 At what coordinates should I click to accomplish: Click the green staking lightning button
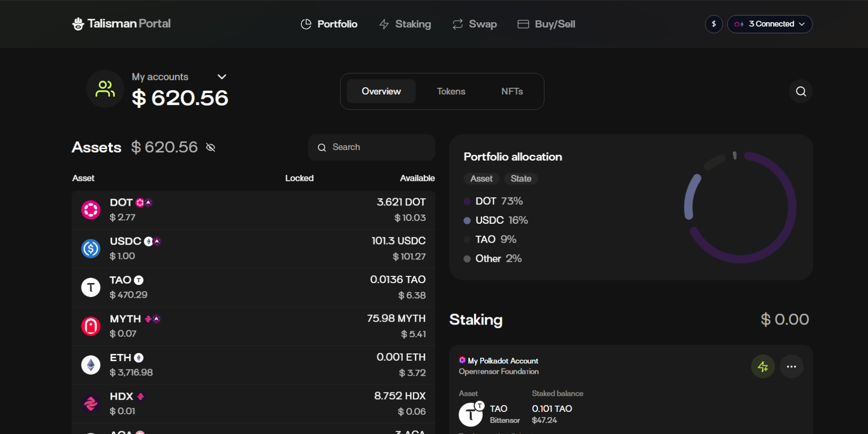pyautogui.click(x=763, y=367)
